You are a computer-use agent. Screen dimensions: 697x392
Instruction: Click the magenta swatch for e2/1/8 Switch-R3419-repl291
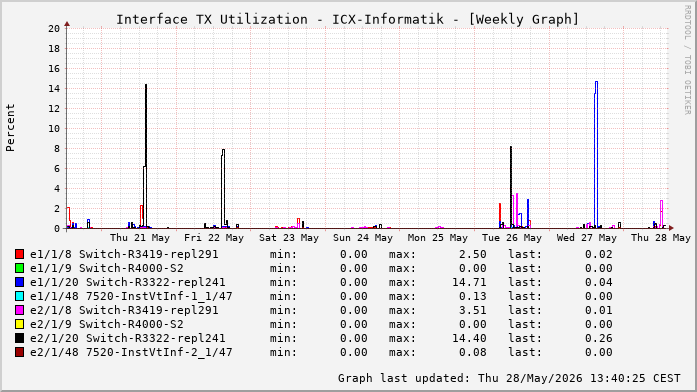pos(19,310)
